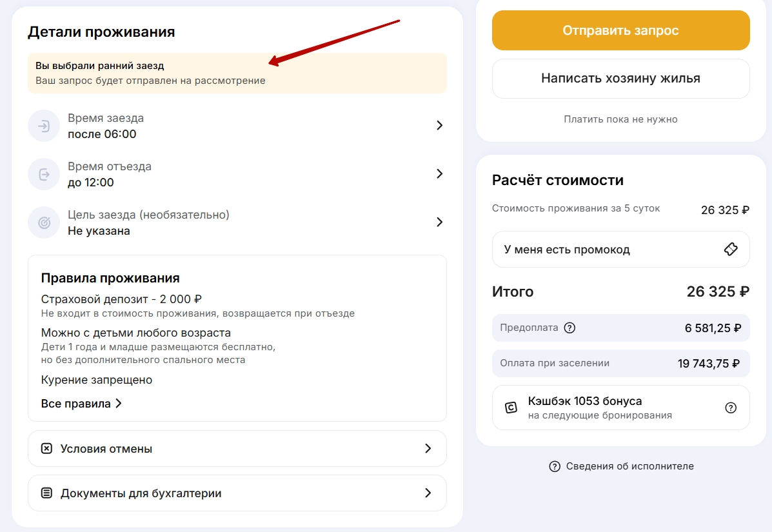Click the prepayment help question icon
Viewport: 772px width, 532px height.
pyautogui.click(x=569, y=328)
